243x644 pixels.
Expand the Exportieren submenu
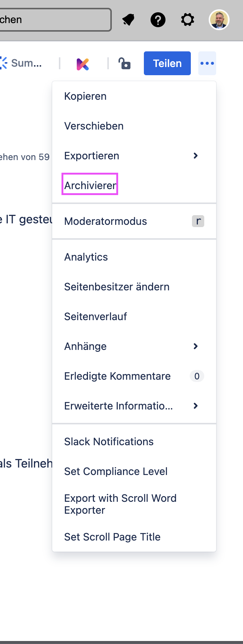(134, 156)
